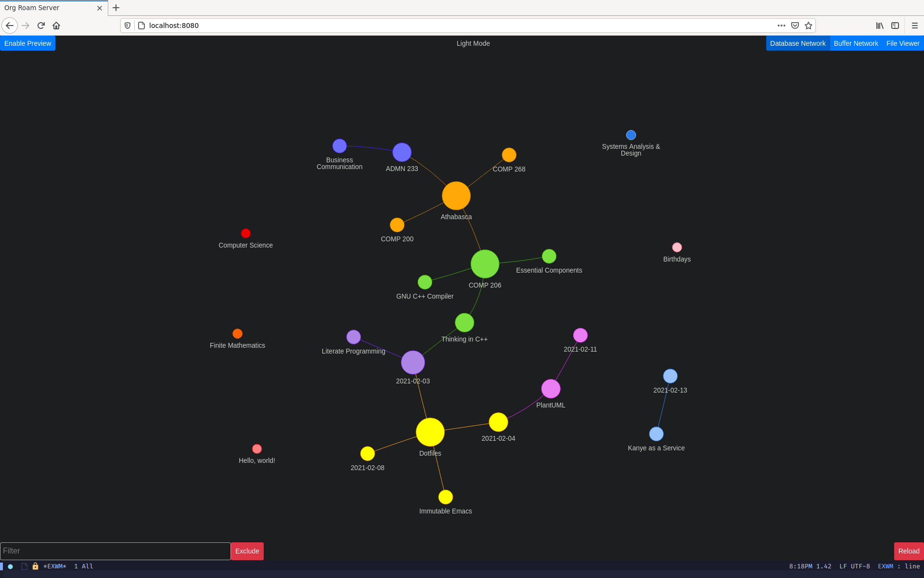
Task: Select the Kanye as a Service node
Action: [x=654, y=434]
